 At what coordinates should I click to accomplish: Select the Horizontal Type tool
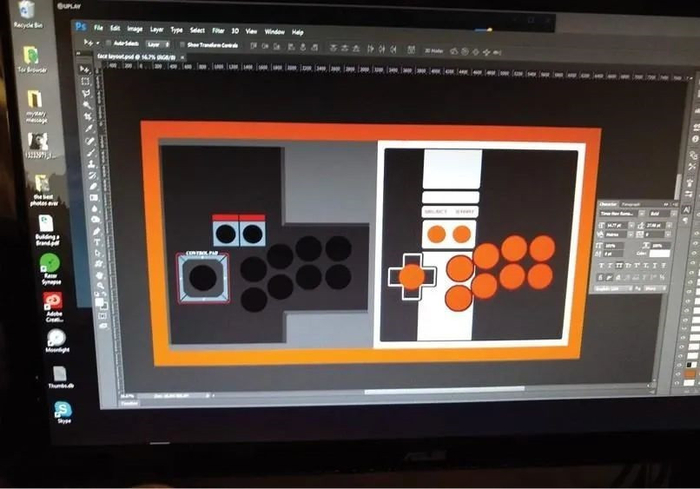[x=97, y=242]
